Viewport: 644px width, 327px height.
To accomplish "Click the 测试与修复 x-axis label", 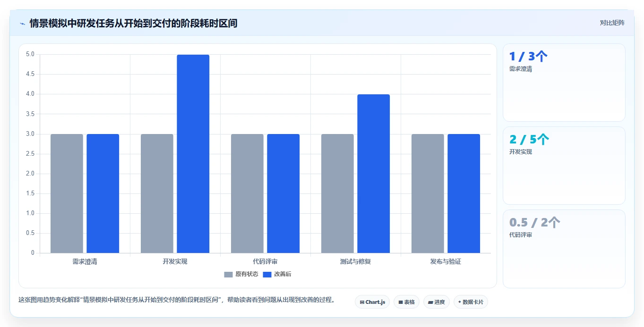I will 356,261.
